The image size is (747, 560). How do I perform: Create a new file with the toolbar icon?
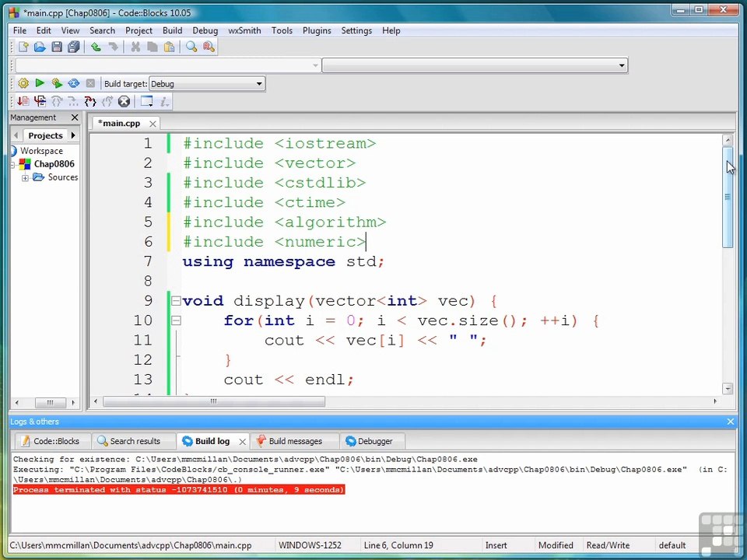[x=23, y=47]
